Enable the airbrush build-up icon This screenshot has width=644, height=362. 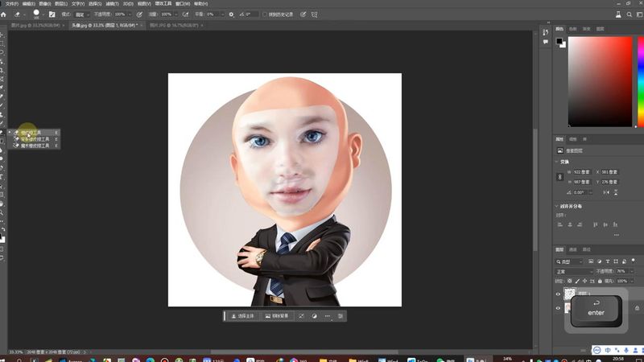[x=186, y=14]
